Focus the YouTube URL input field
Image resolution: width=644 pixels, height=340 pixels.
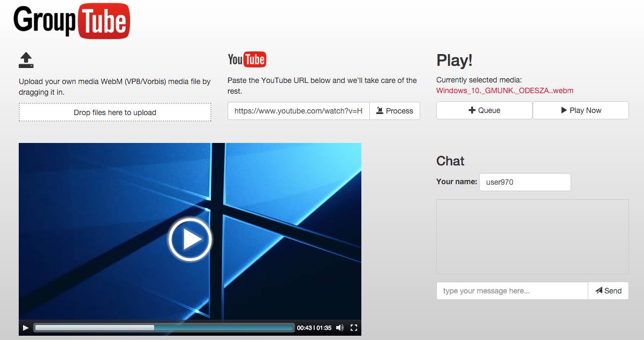click(x=299, y=111)
